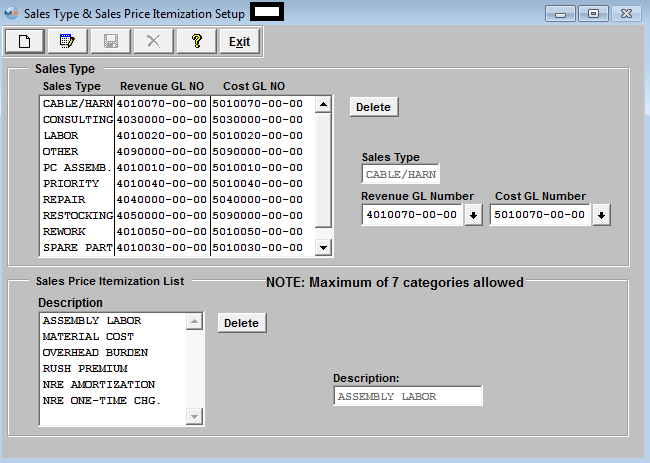Click the Exit toolbar button

[x=240, y=41]
